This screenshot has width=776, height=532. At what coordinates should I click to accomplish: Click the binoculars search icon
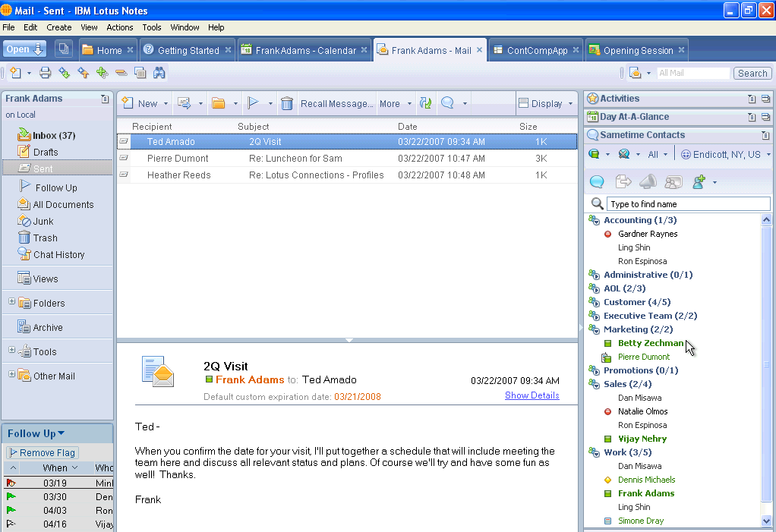159,73
